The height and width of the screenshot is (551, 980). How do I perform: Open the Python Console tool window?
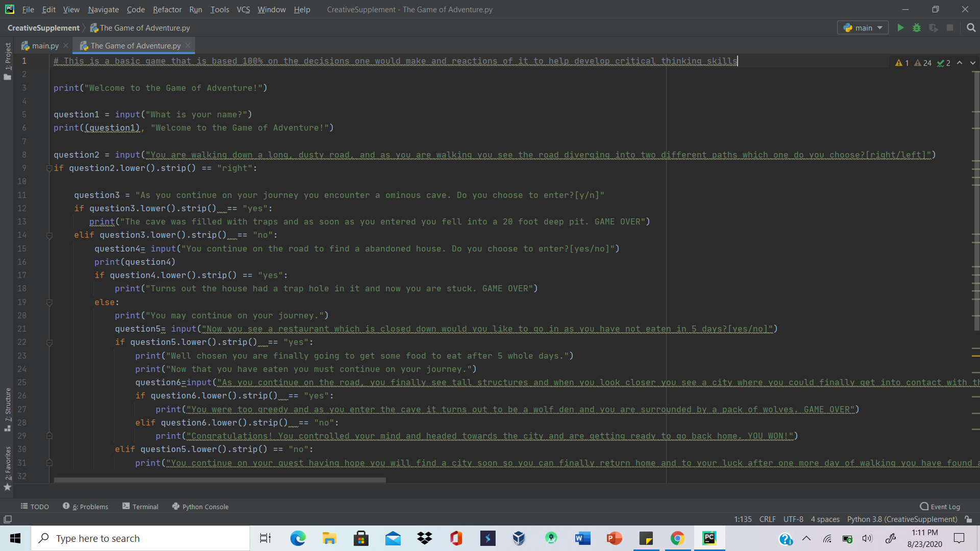coord(200,507)
